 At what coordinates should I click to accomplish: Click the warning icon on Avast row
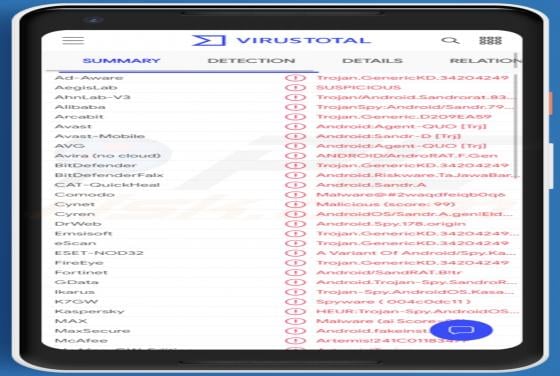click(295, 126)
